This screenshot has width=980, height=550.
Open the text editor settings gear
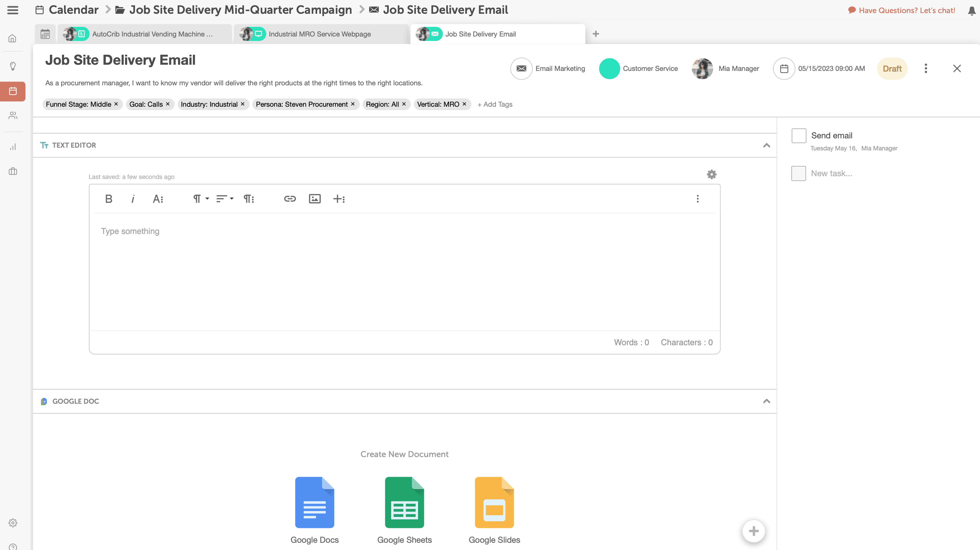point(711,174)
